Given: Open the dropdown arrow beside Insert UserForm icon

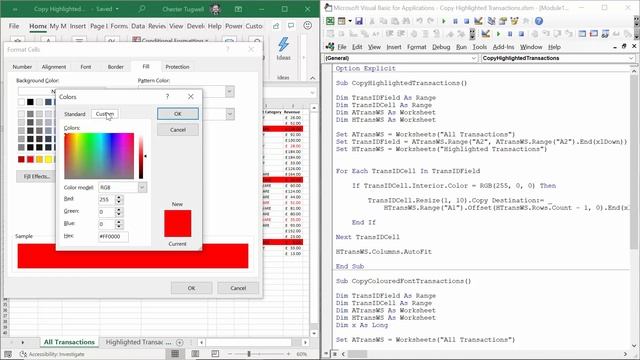Looking at the screenshot, I should click(x=350, y=21).
